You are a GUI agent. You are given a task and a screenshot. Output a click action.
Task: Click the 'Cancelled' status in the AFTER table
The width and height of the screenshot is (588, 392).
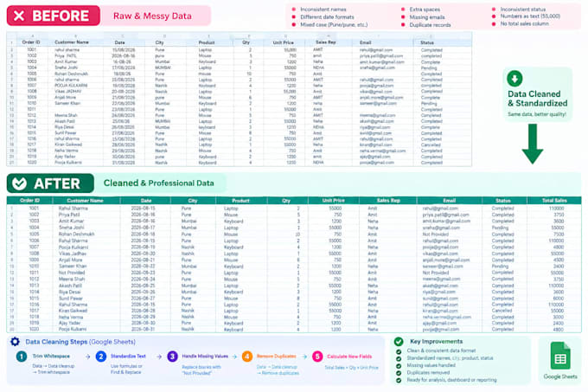pos(502,311)
